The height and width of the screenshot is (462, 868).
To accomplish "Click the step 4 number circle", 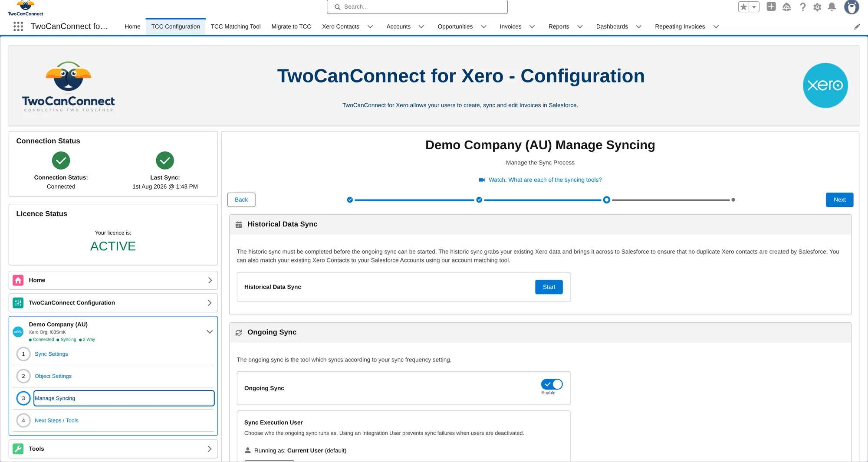I will pyautogui.click(x=23, y=420).
